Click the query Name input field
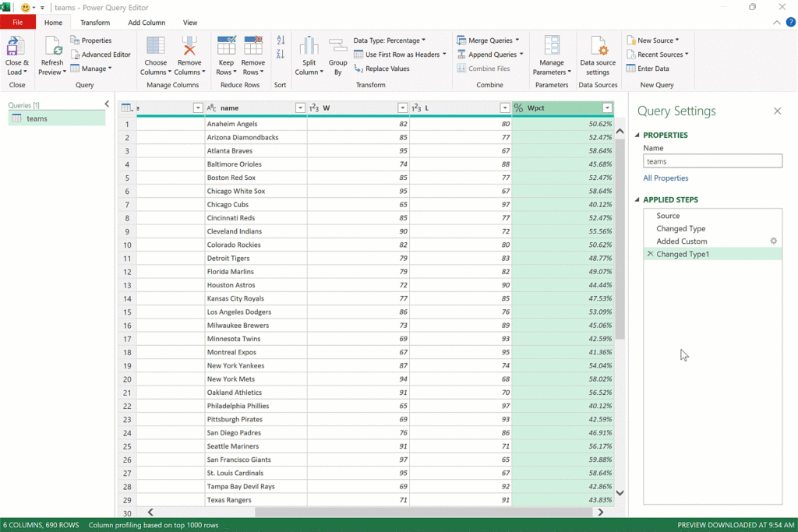Screen dimensions: 798x532 coord(711,161)
